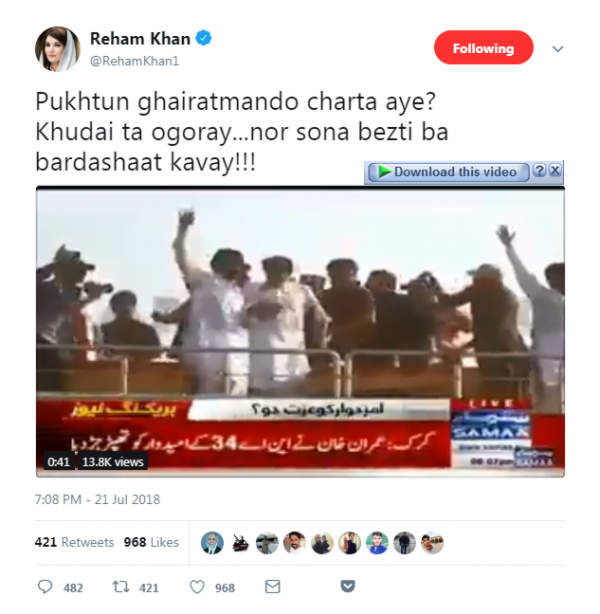This screenshot has width=600, height=614.
Task: Click the envelope direct message icon
Action: (x=273, y=587)
